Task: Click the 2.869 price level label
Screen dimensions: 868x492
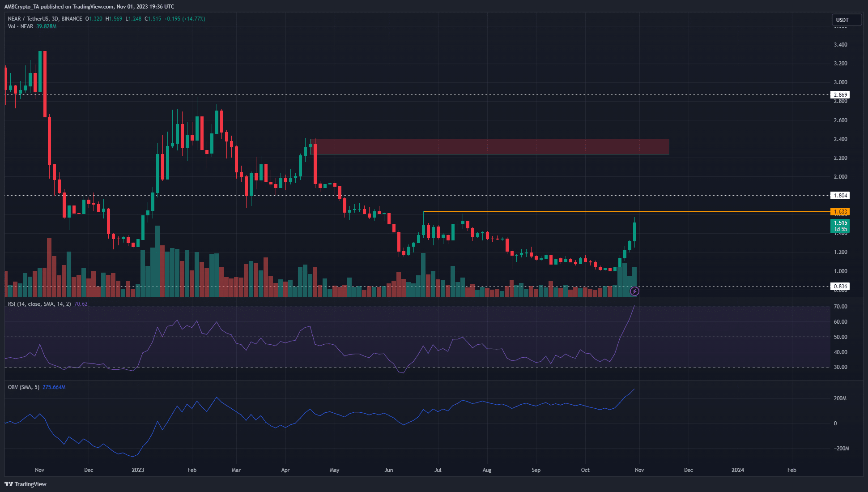Action: 840,95
